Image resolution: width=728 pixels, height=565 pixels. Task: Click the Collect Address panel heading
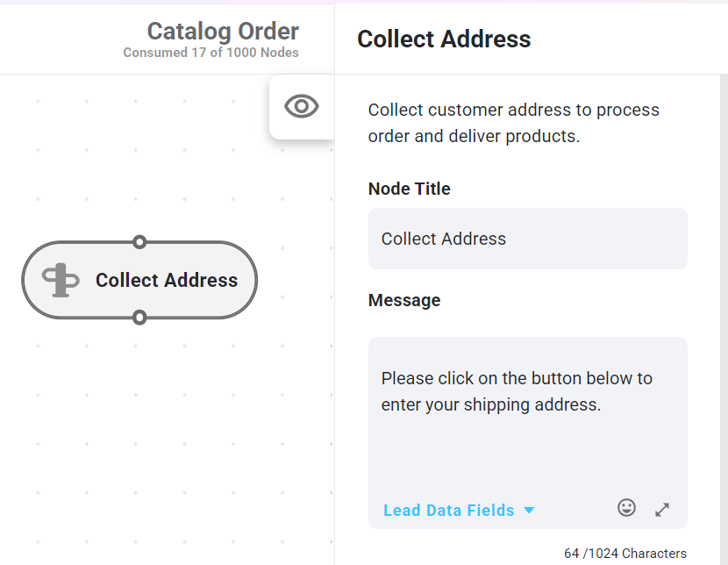444,39
